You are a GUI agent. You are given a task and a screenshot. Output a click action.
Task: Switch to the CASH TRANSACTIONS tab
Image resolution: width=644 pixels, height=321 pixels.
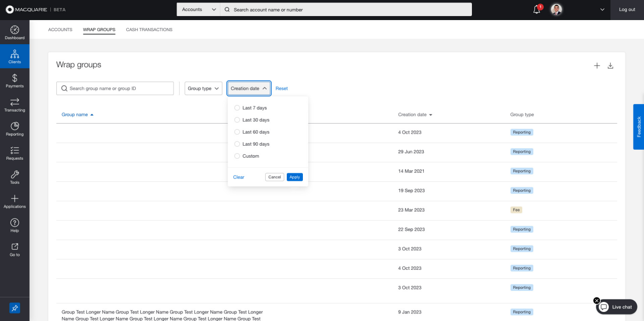point(149,30)
